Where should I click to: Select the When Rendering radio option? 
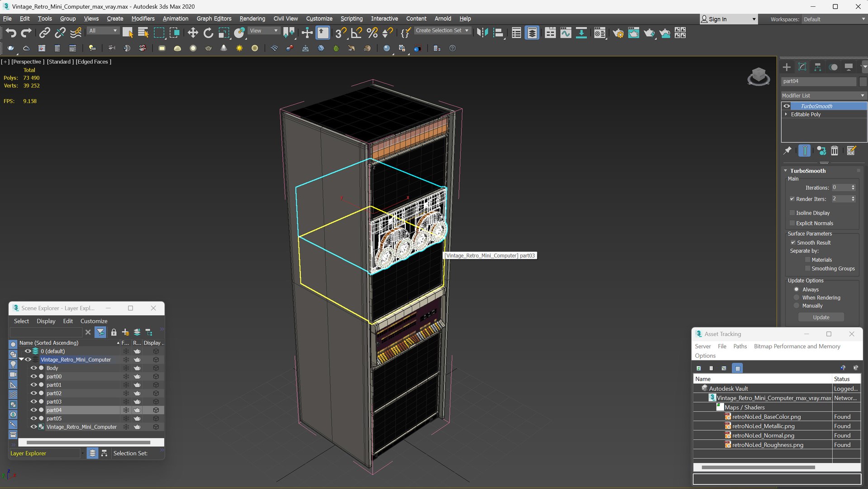tap(797, 297)
